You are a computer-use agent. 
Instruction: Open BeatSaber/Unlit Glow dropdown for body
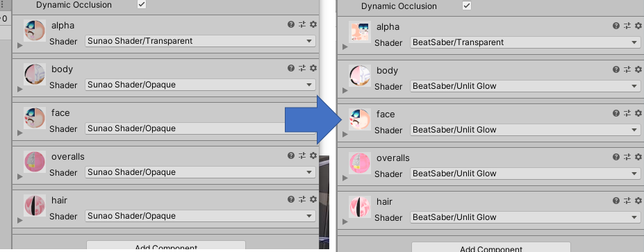tap(525, 86)
